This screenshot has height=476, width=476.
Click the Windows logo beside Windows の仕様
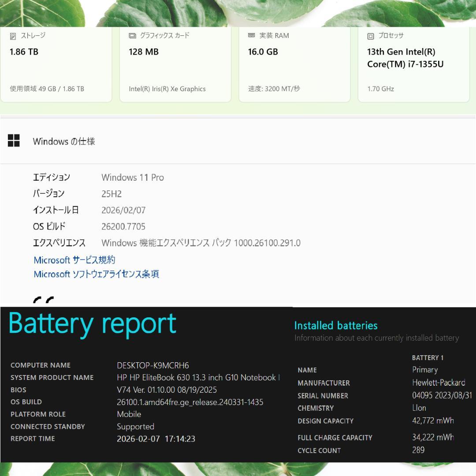point(15,141)
